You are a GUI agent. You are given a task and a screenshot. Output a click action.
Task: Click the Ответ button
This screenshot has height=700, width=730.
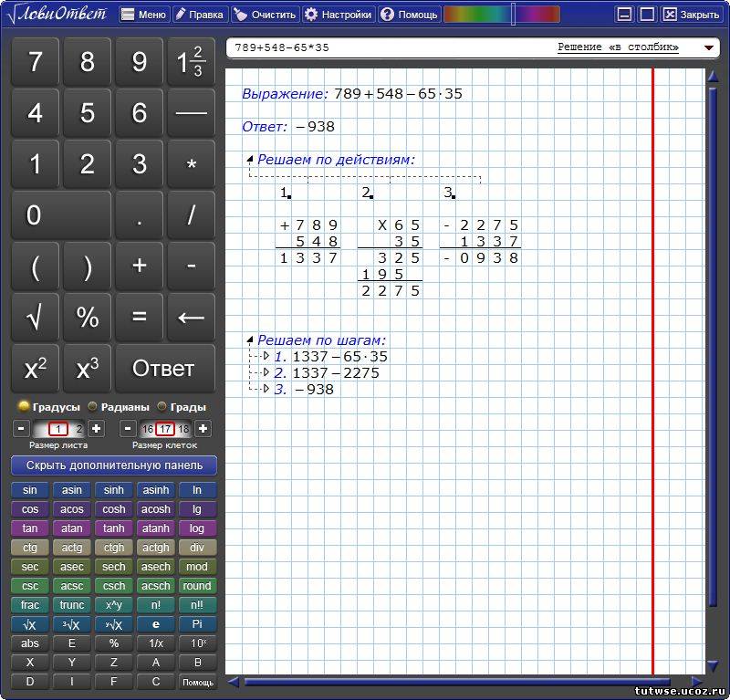click(x=164, y=369)
